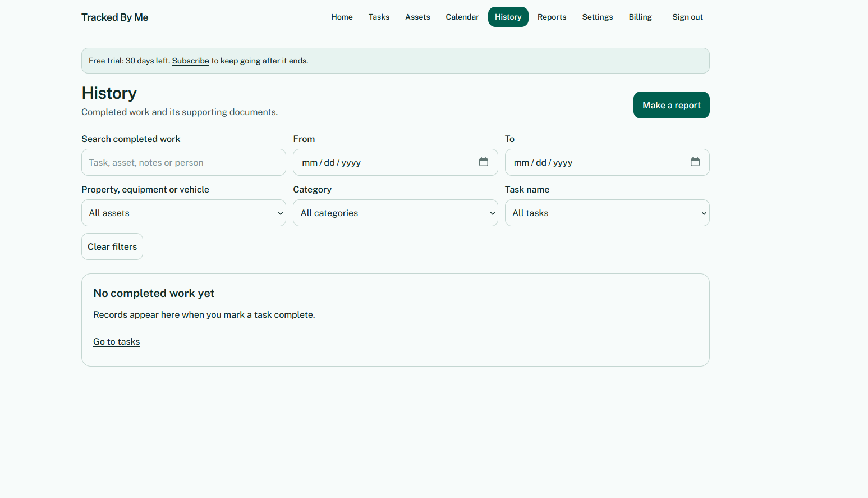Open the From date calendar picker icon
Screen dimensions: 868x498
(484, 162)
